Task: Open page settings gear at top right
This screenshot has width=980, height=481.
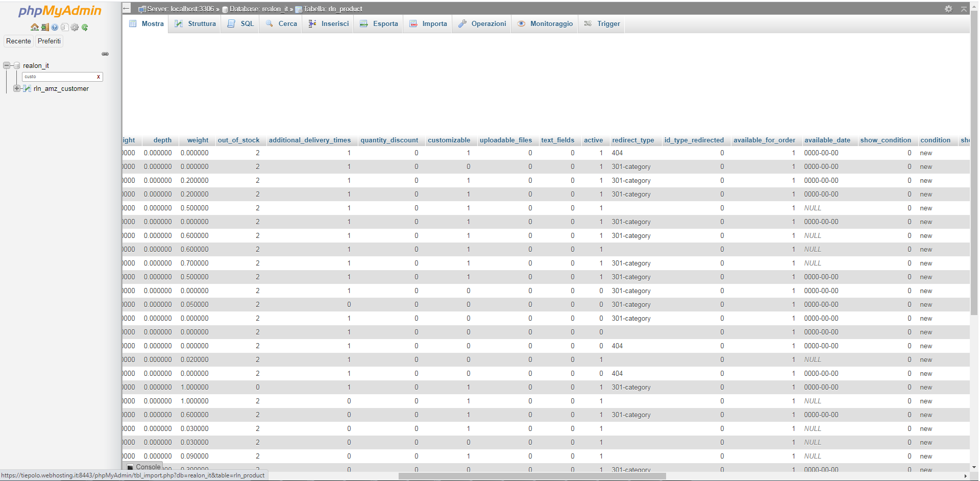Action: click(948, 9)
